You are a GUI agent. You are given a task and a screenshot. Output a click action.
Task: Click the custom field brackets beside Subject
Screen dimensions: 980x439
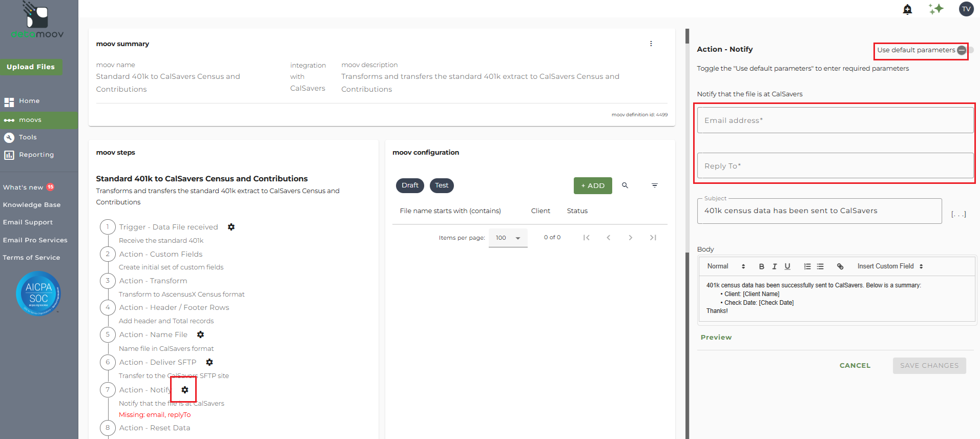(958, 214)
